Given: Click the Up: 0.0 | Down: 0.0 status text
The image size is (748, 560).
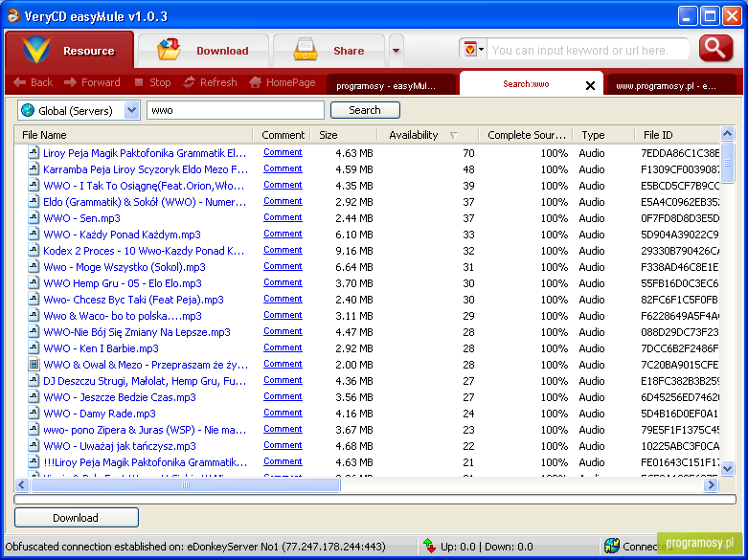Looking at the screenshot, I should [487, 547].
